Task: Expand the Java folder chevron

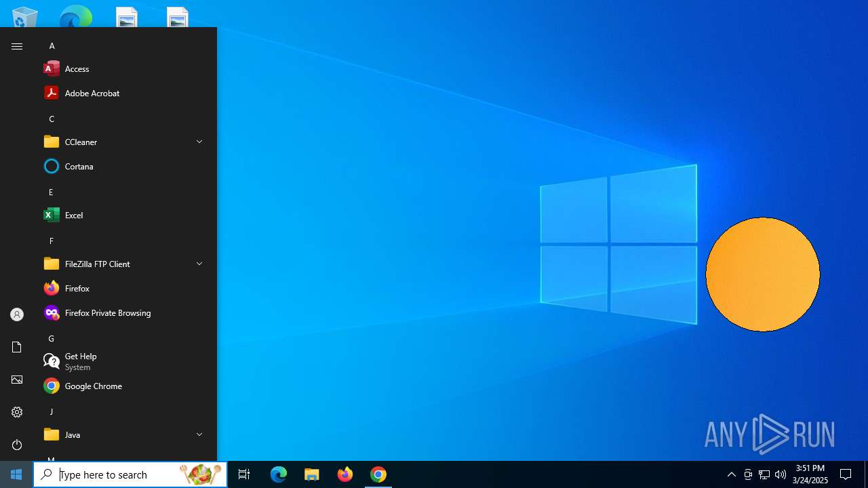Action: click(199, 434)
